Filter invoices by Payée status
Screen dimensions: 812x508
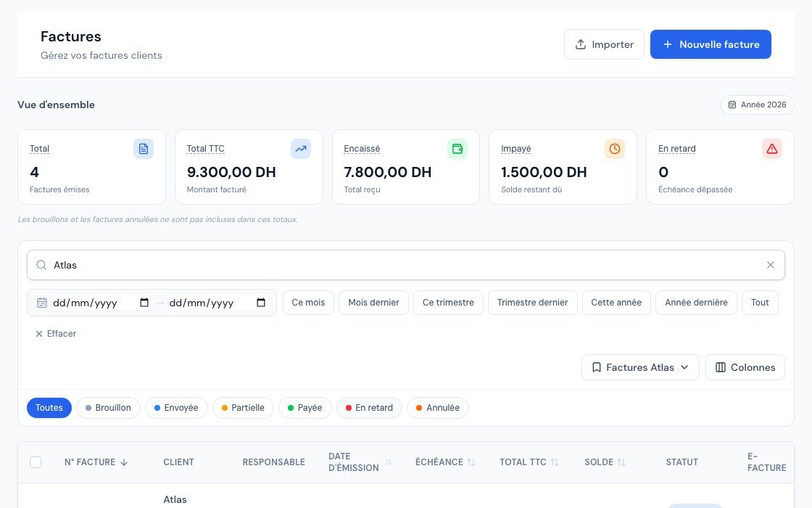point(305,408)
